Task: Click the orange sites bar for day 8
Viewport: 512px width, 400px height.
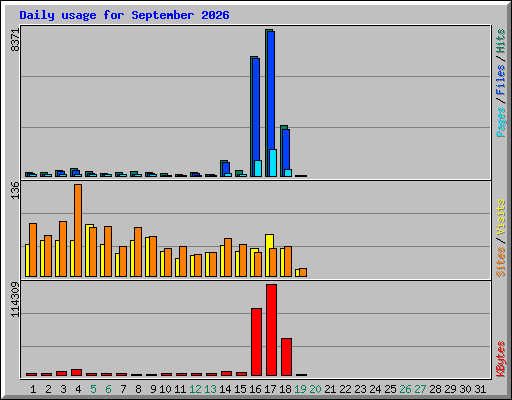Action: pos(138,252)
